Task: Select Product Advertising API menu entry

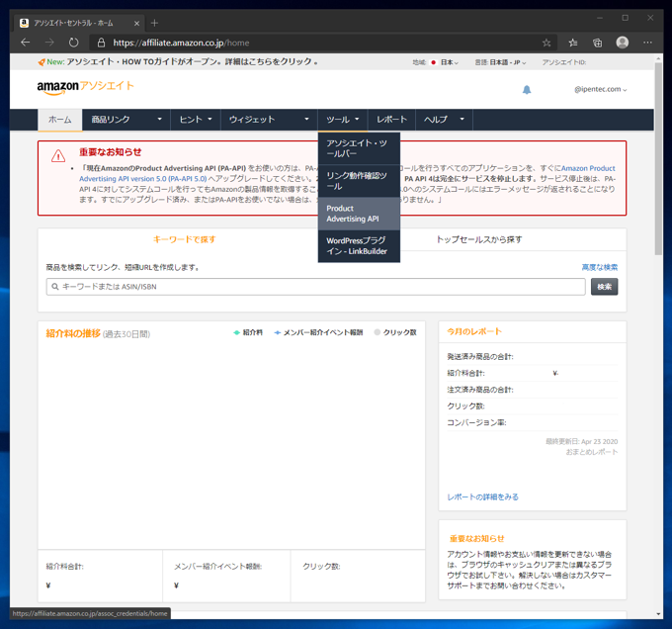Action: click(359, 214)
